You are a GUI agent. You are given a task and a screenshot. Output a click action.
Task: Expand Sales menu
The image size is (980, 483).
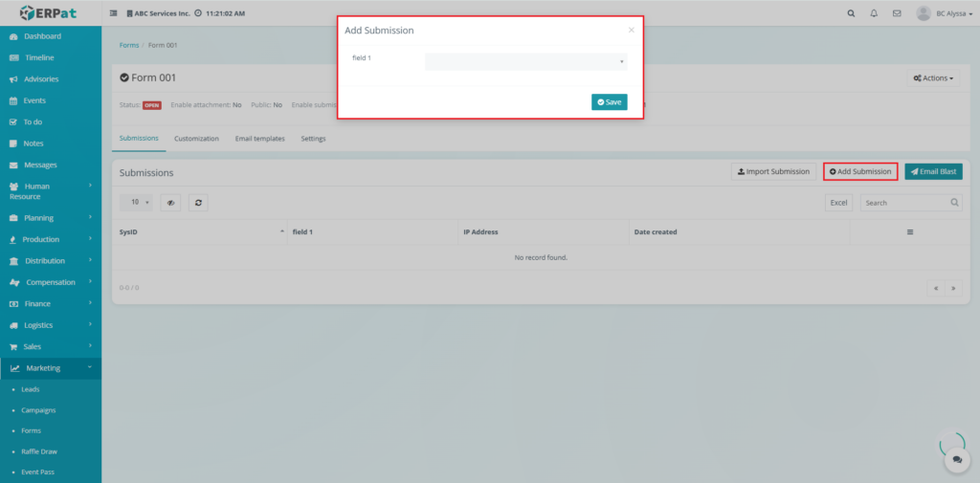pos(51,347)
